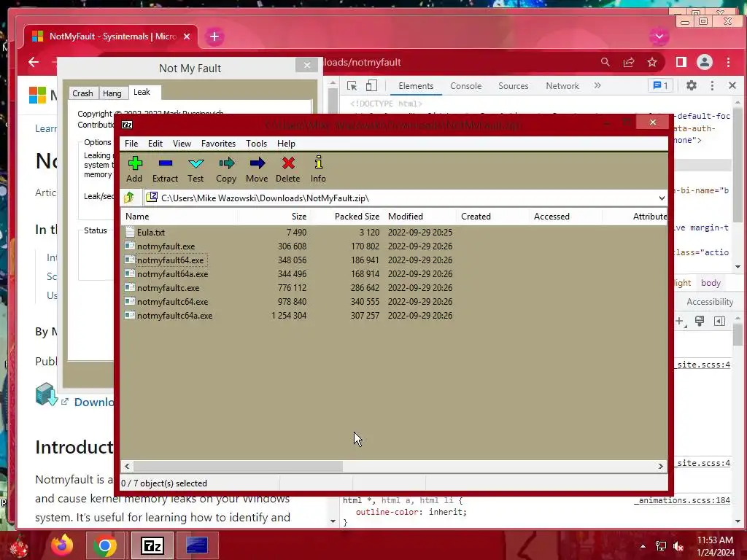Open the Help menu in 7-Zip
The width and height of the screenshot is (747, 560).
coord(286,144)
